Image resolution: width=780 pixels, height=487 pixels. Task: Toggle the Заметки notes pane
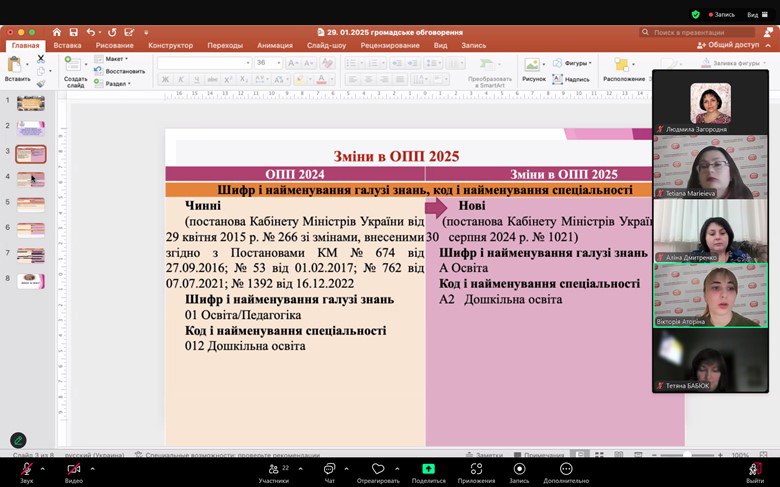tap(484, 454)
